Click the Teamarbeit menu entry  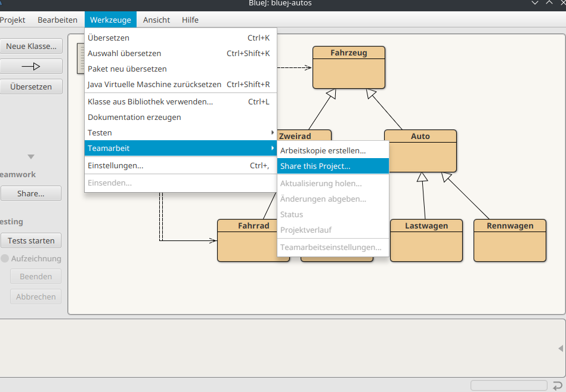point(181,148)
